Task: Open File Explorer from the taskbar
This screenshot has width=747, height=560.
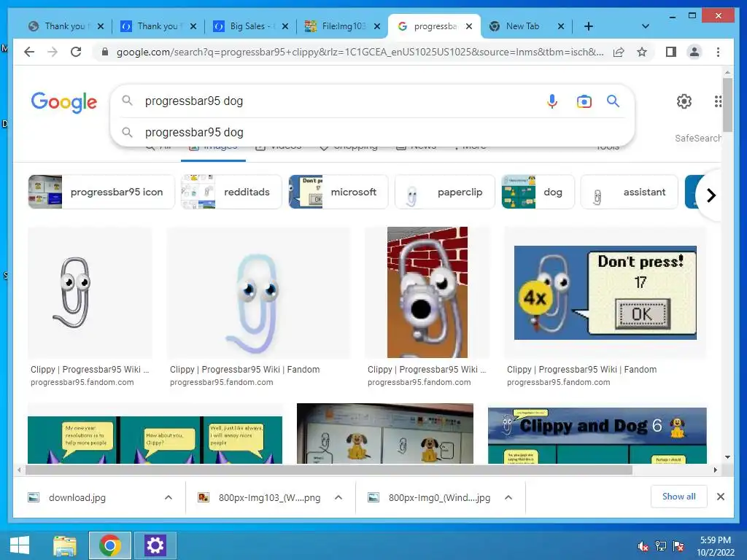Action: coord(65,545)
